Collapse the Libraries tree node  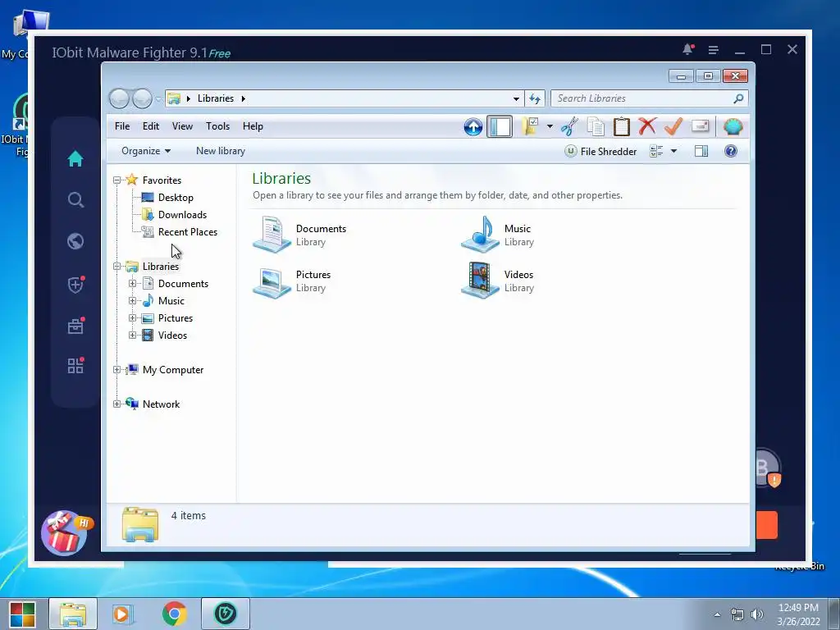[116, 267]
